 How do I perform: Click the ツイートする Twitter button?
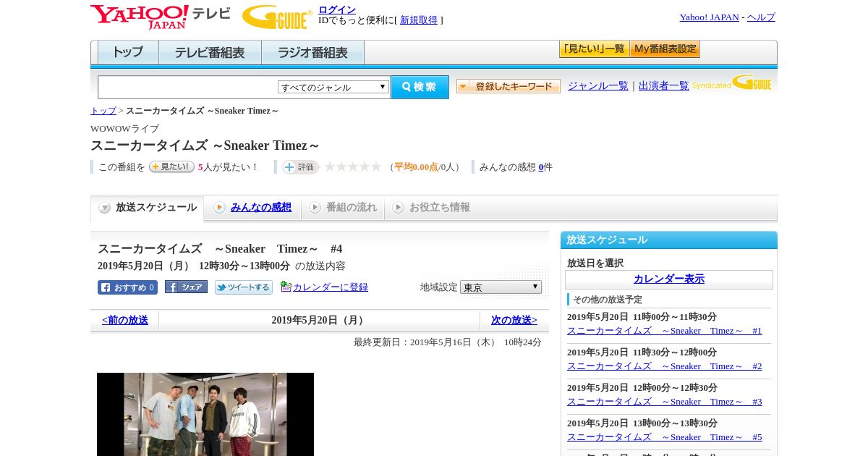tap(244, 287)
